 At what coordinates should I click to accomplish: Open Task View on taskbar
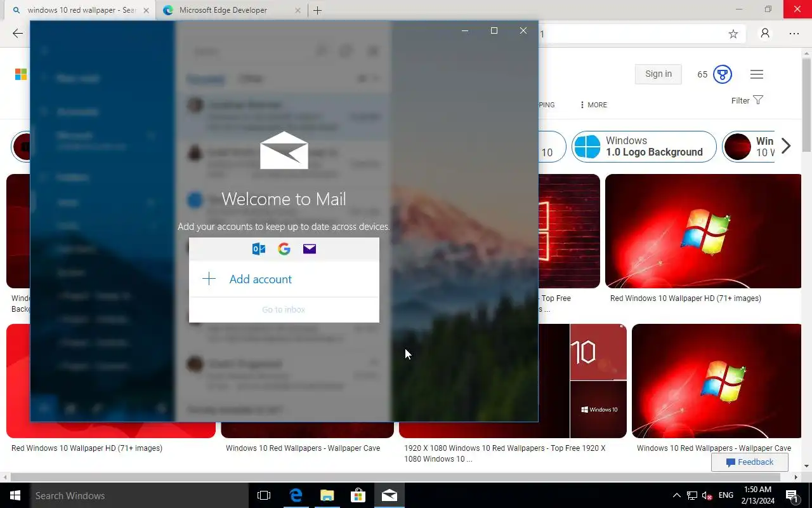264,495
